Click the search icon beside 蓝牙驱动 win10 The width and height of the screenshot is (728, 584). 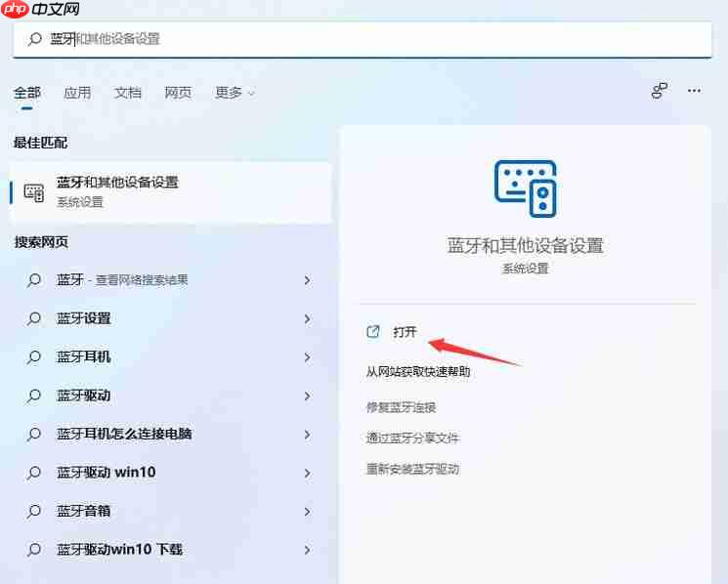click(x=34, y=473)
